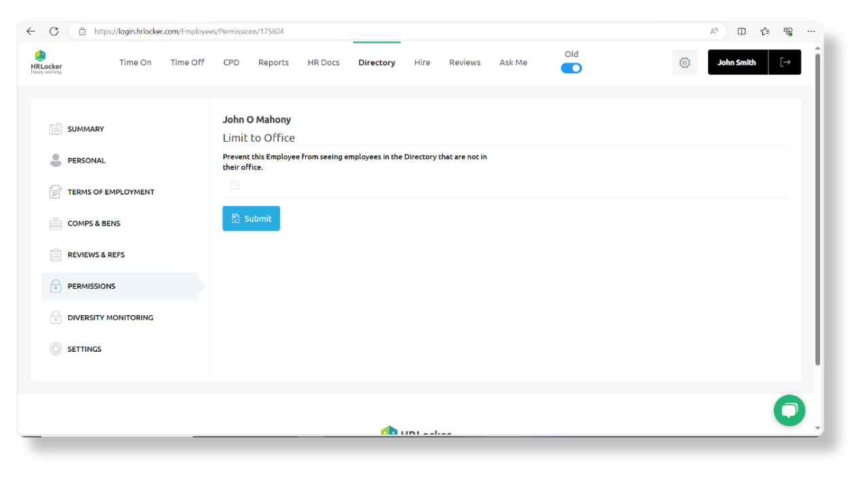Select the Personal profile icon
Viewport: 868px width, 488px height.
(56, 160)
